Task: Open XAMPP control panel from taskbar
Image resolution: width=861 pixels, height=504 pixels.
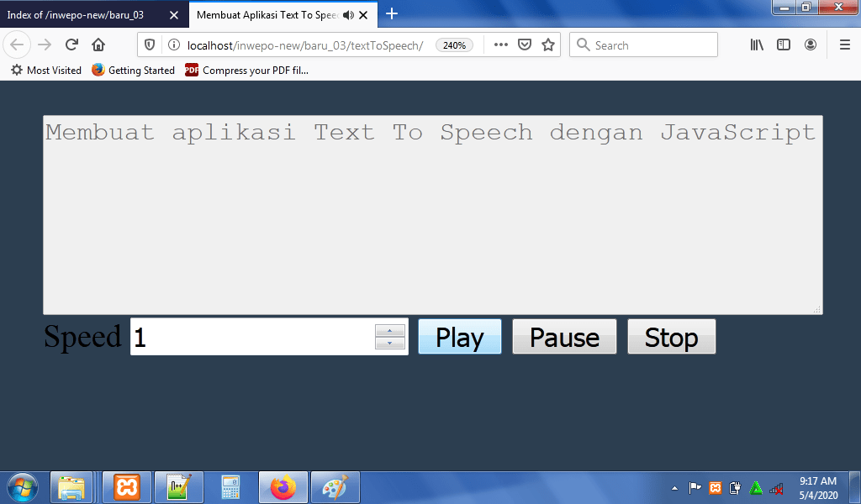Action: pos(127,487)
